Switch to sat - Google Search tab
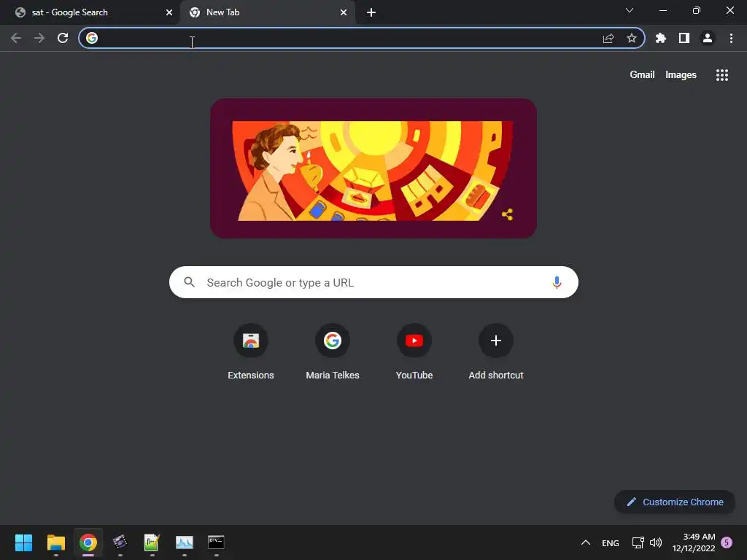747x560 pixels. point(90,12)
